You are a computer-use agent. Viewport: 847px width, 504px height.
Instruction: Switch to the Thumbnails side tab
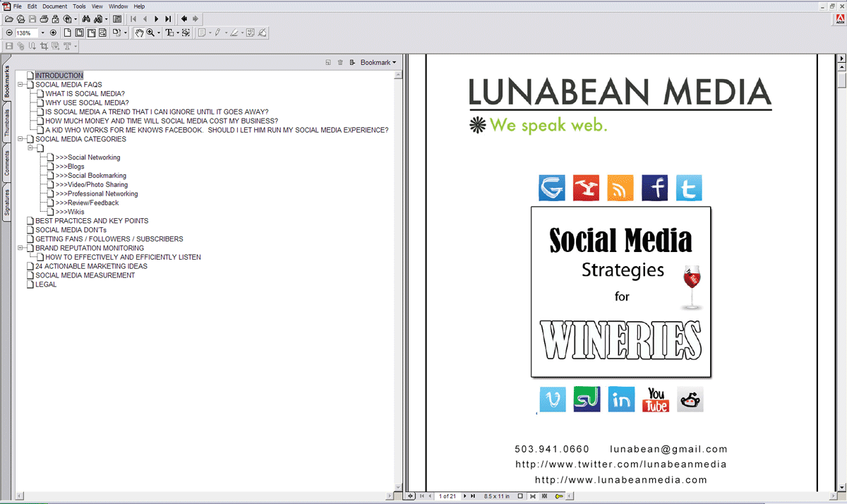[x=6, y=124]
